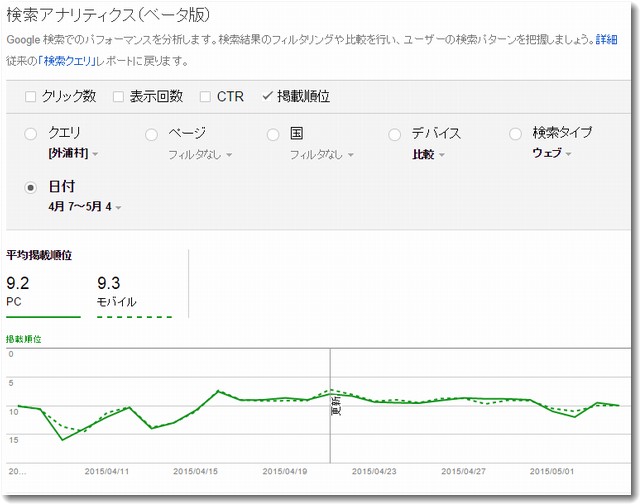The image size is (640, 504).
Task: Click the 掲載順位 chart axis title
Action: coord(24,339)
